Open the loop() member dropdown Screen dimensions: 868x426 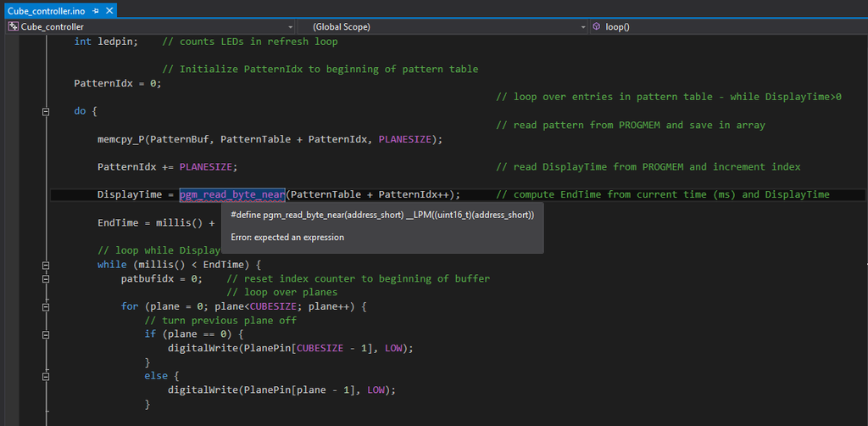pos(728,26)
